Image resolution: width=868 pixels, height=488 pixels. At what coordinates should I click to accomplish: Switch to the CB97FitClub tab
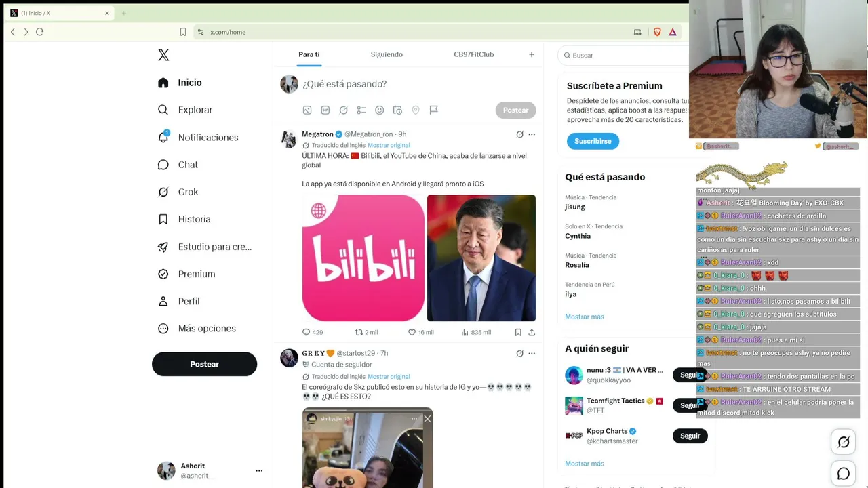473,54
